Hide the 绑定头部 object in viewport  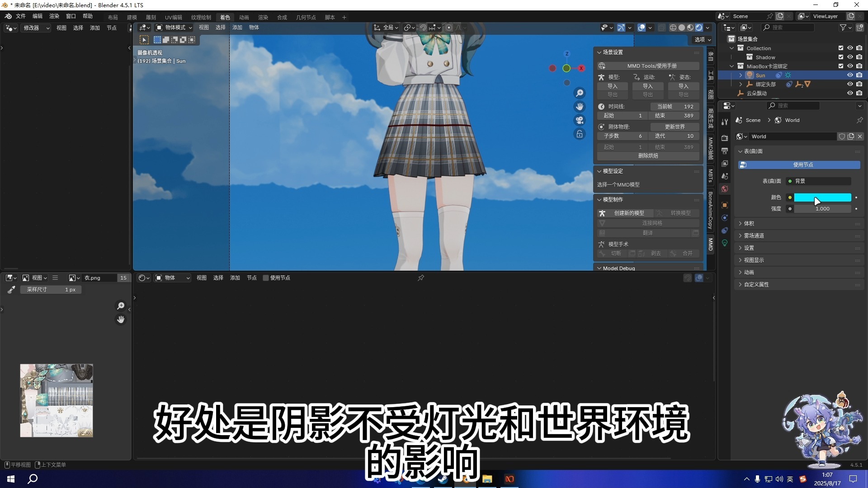[x=850, y=84]
